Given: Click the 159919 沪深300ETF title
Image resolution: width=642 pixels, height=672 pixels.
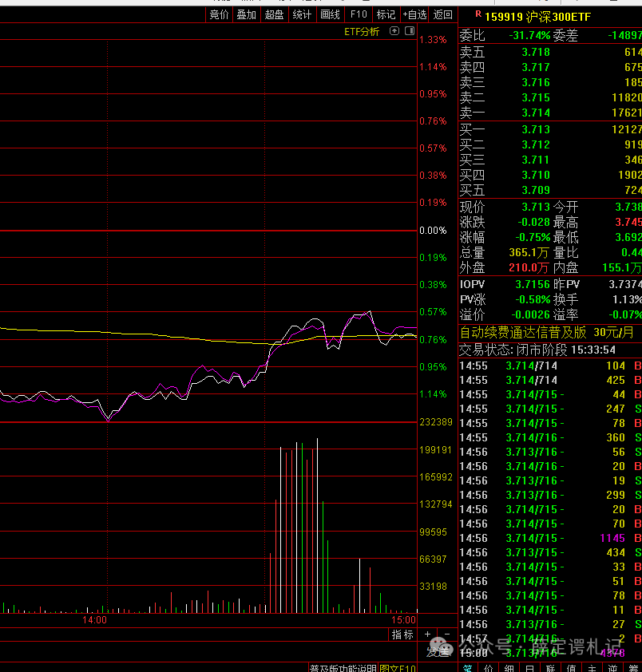Looking at the screenshot, I should tap(537, 17).
